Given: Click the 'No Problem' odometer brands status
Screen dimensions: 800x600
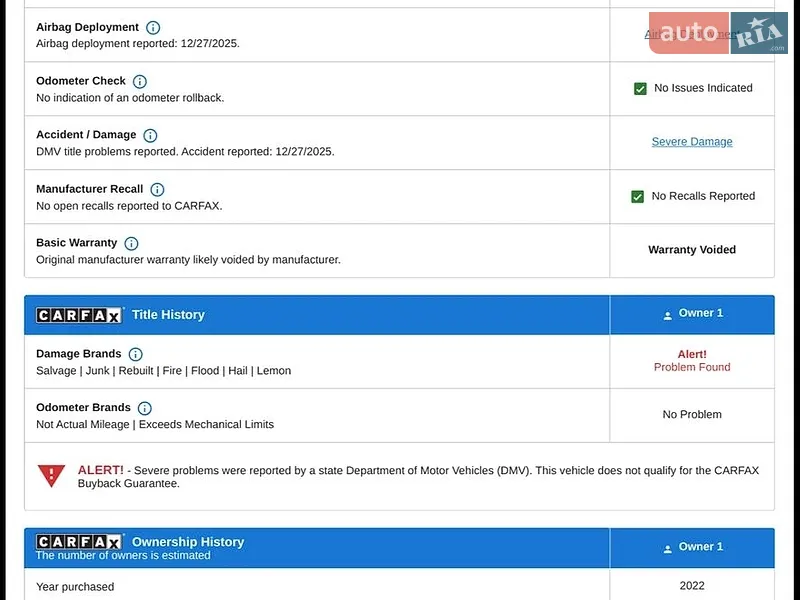Looking at the screenshot, I should [692, 414].
